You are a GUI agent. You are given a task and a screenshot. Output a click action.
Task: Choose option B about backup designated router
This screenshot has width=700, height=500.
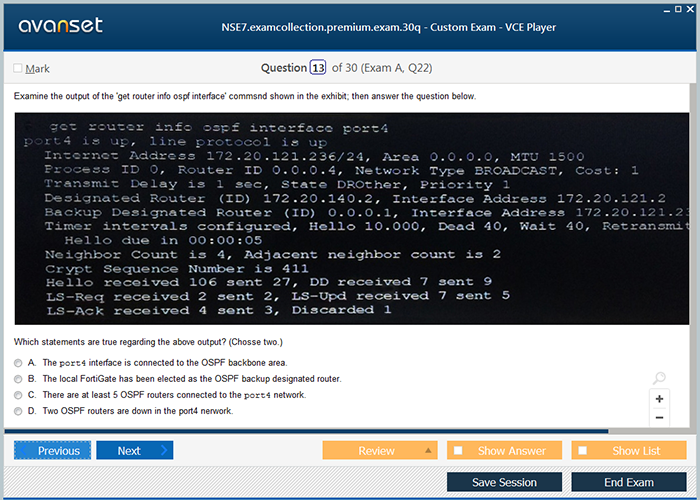pyautogui.click(x=18, y=379)
